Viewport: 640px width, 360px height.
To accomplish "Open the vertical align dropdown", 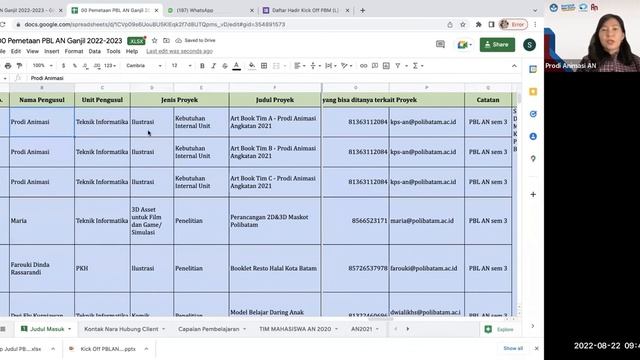I will (315, 66).
